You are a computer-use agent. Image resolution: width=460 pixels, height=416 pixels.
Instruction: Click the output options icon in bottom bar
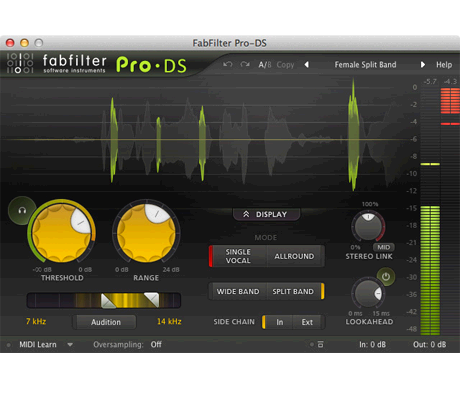point(320,344)
